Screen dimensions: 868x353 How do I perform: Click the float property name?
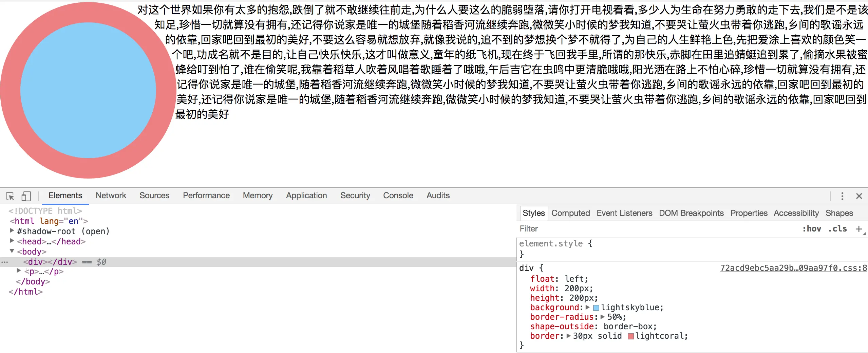[x=542, y=279]
